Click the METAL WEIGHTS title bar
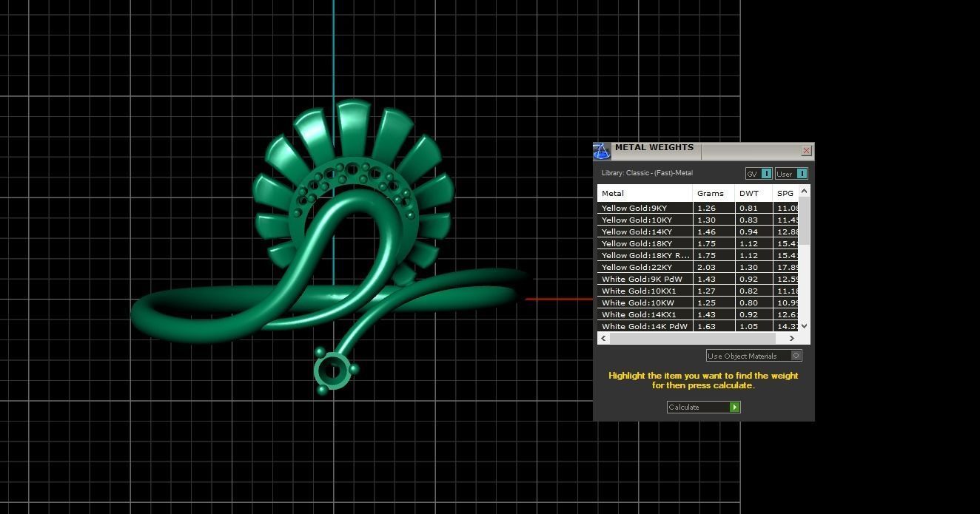980x514 pixels. tap(703, 150)
